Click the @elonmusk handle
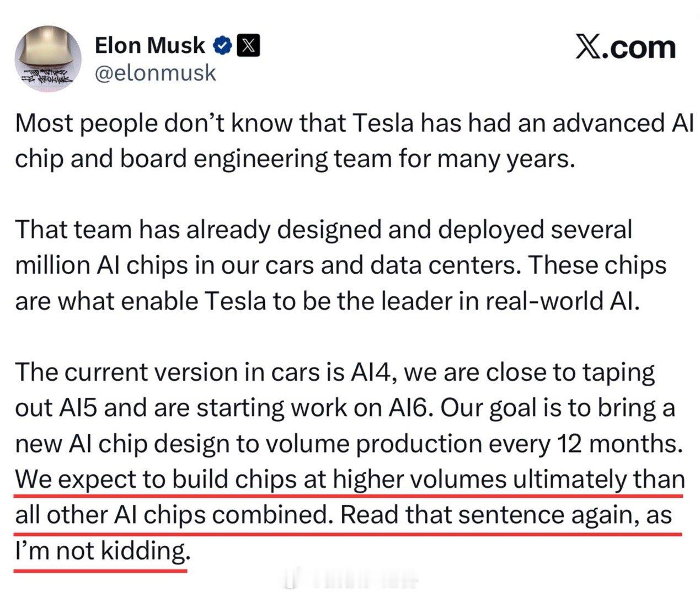 click(x=156, y=73)
